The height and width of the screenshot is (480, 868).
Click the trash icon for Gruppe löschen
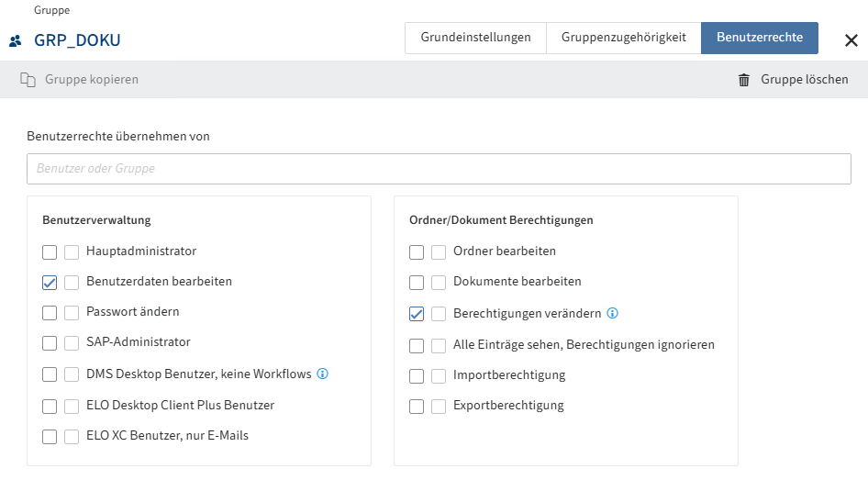(x=744, y=80)
